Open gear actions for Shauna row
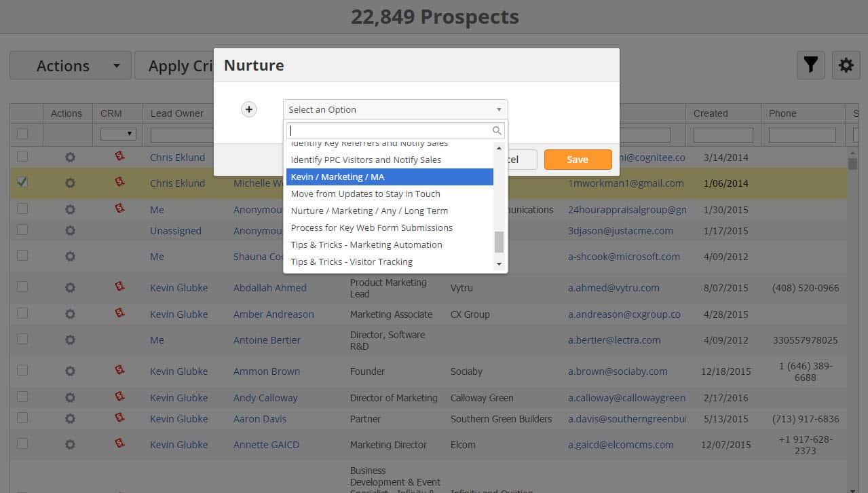This screenshot has height=493, width=868. 70,257
